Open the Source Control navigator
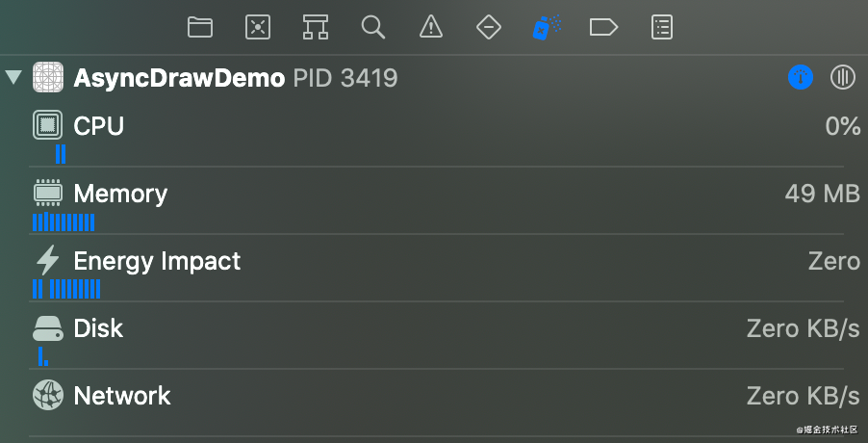The width and height of the screenshot is (868, 443). (258, 27)
